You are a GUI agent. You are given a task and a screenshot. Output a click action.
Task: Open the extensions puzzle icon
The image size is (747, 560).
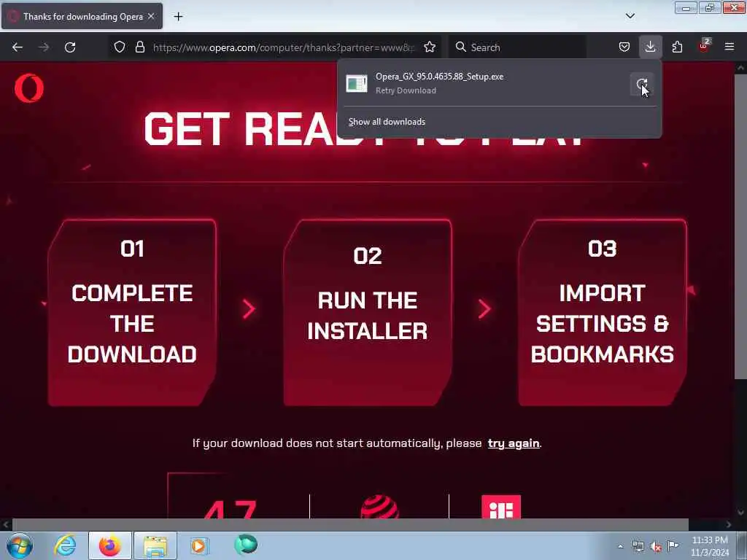point(677,47)
